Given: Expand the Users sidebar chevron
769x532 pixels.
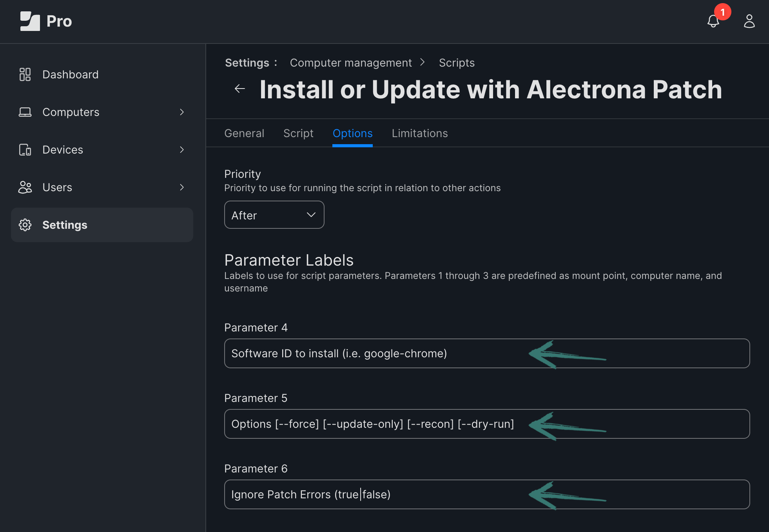Looking at the screenshot, I should tap(181, 187).
